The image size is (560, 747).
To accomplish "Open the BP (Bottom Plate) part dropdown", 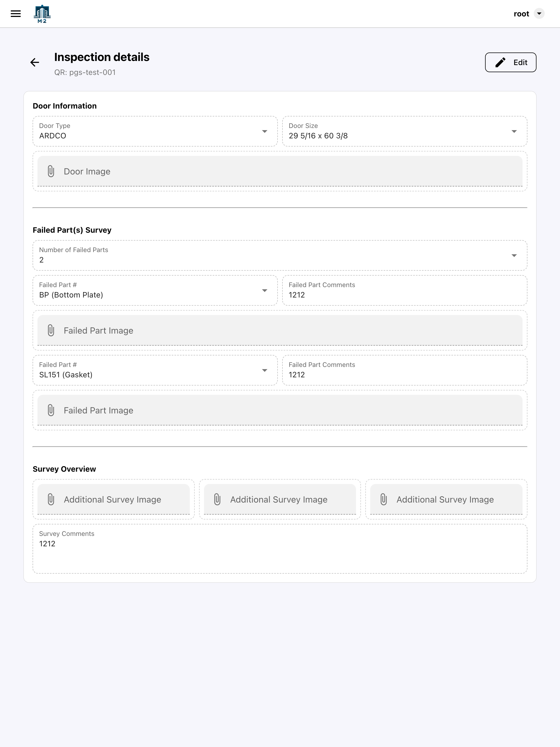I will point(264,290).
